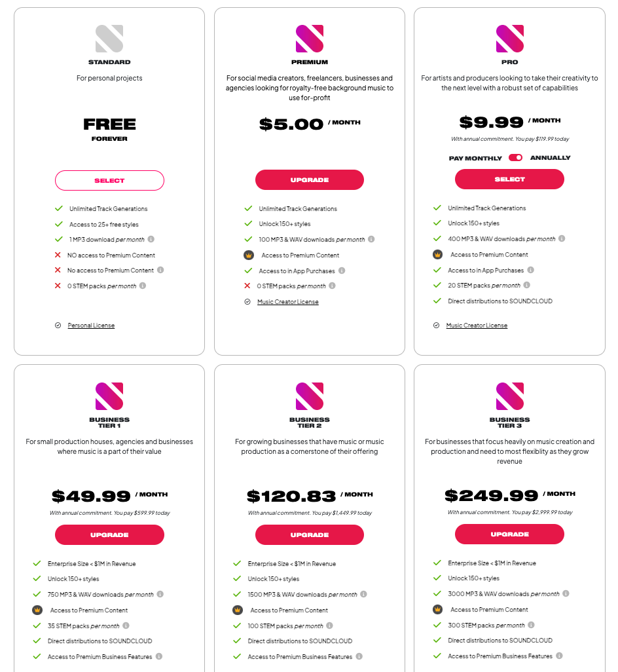The image size is (618, 672).
Task: Click Upgrade on Business Tier 2
Action: [x=309, y=534]
